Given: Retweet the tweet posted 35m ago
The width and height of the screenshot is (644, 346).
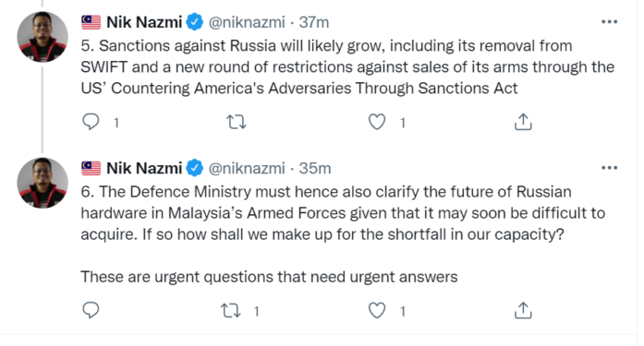Looking at the screenshot, I should click(x=231, y=310).
